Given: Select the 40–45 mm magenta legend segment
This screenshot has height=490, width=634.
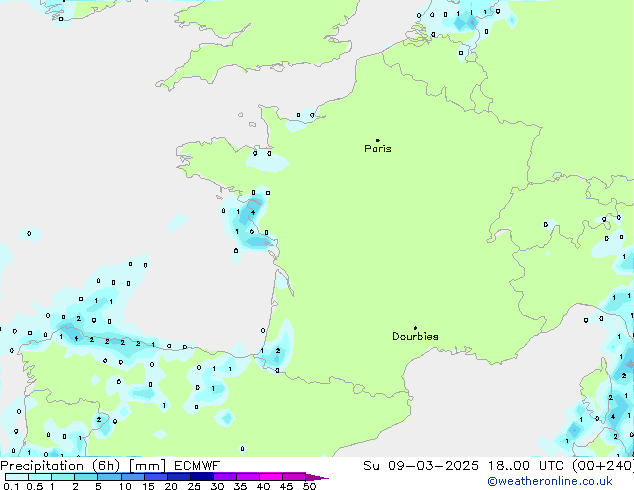Looking at the screenshot, I should pyautogui.click(x=271, y=477).
